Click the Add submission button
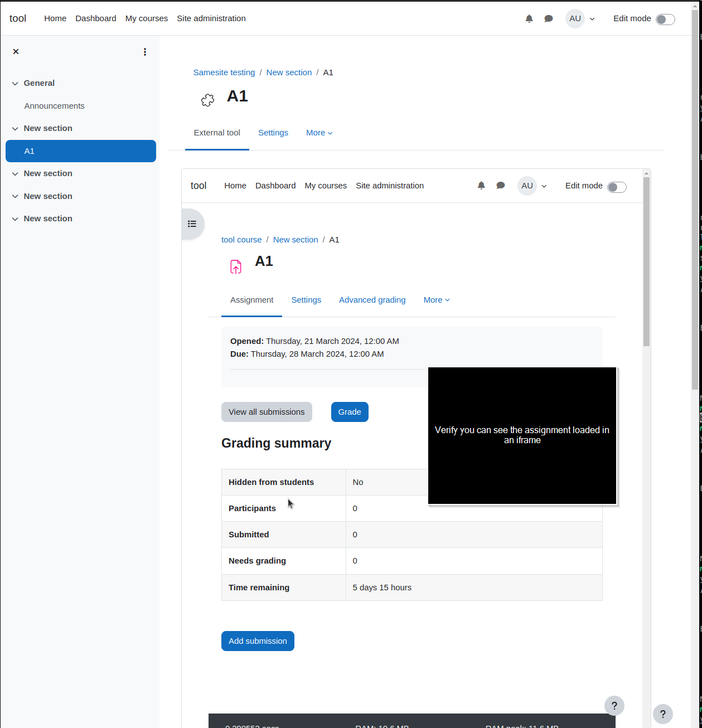This screenshot has height=728, width=702. click(x=258, y=641)
